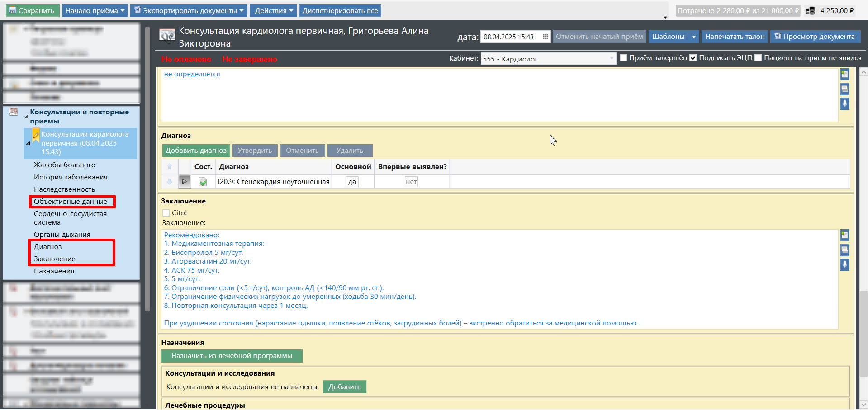Enable the Cito! checkbox
This screenshot has height=410, width=868.
tap(166, 213)
